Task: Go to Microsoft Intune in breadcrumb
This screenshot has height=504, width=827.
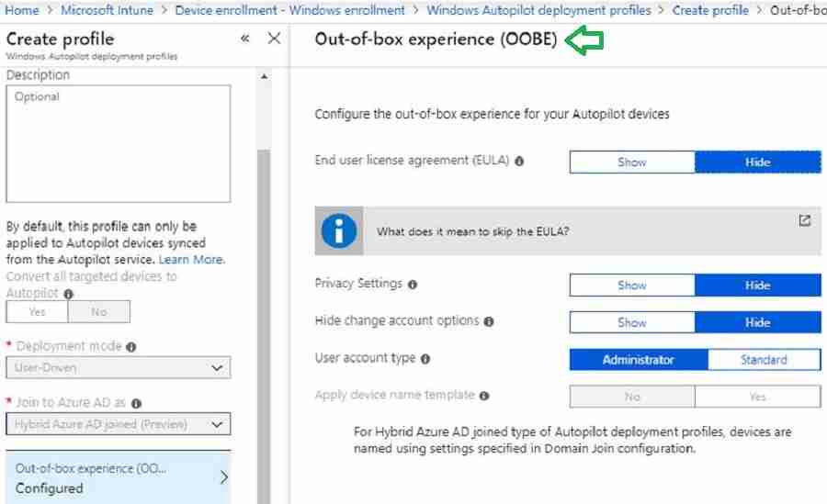Action: [108, 10]
